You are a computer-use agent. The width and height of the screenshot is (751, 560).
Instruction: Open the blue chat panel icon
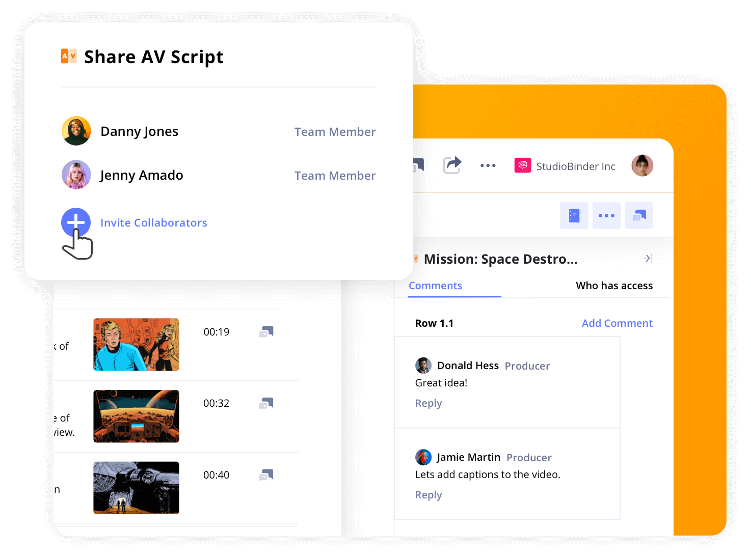point(639,215)
